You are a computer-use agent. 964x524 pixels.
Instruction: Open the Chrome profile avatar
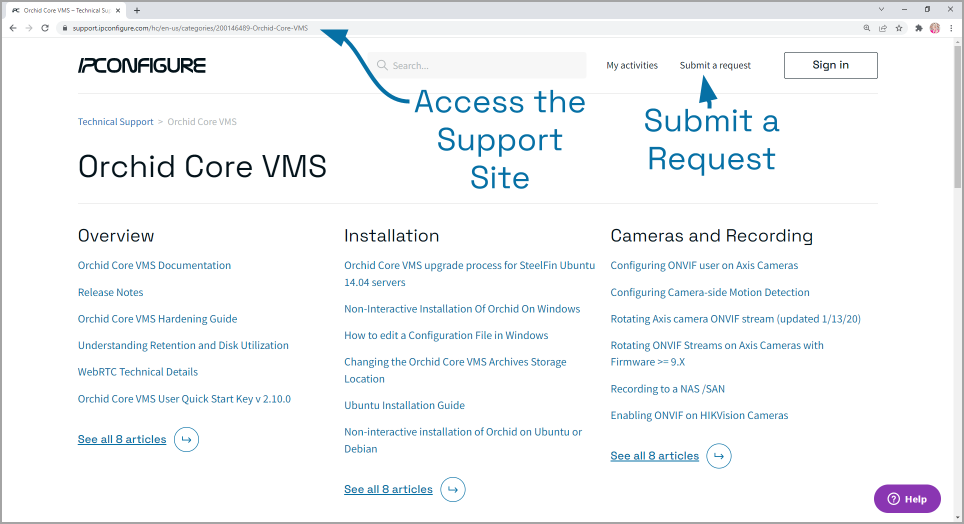click(x=935, y=28)
